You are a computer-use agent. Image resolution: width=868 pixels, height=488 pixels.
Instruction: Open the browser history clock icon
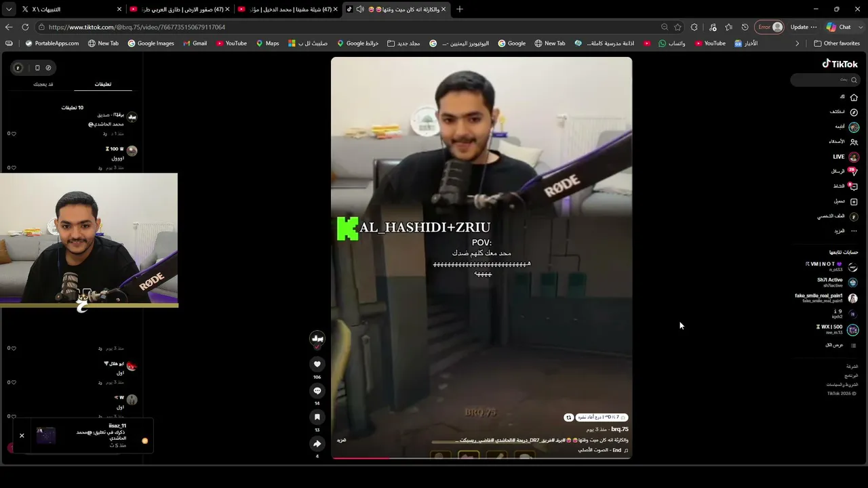pyautogui.click(x=745, y=27)
